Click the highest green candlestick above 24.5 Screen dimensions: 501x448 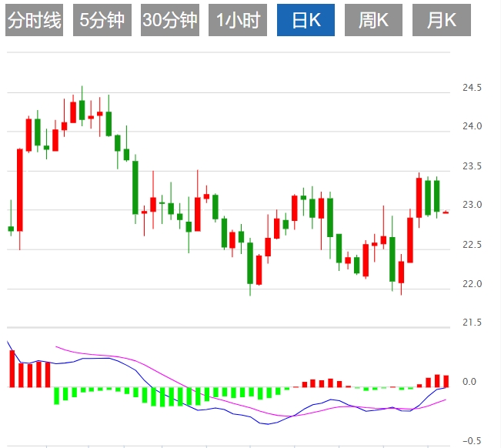82,110
